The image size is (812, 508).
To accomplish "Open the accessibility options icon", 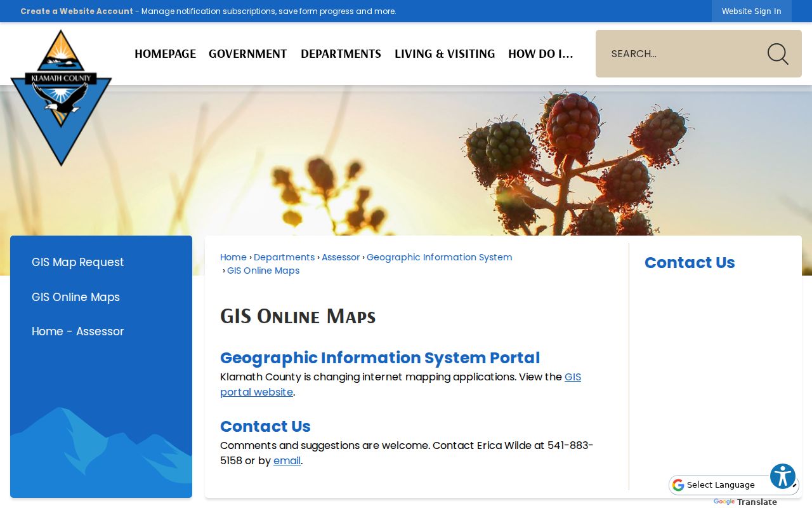I will tap(783, 476).
